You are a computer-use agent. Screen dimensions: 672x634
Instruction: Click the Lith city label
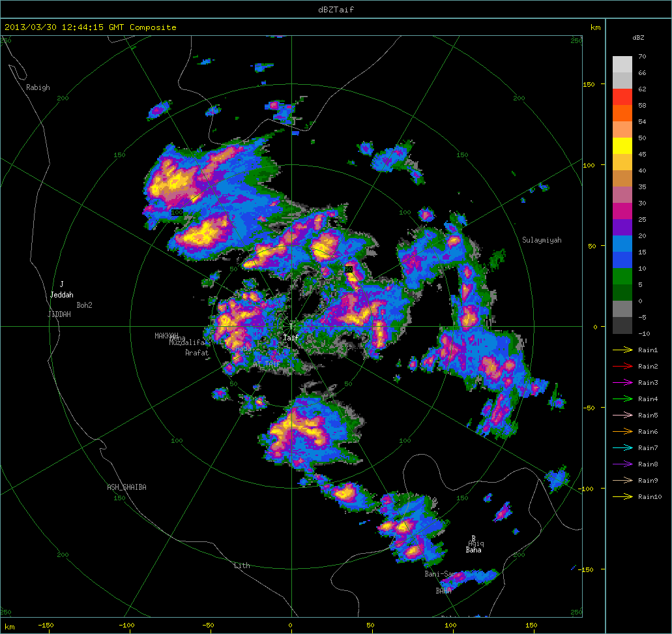click(242, 566)
